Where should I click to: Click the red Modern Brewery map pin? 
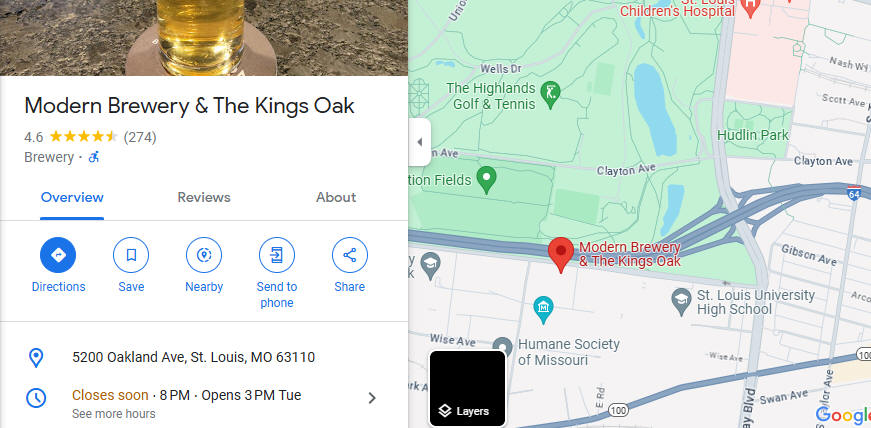pyautogui.click(x=561, y=255)
